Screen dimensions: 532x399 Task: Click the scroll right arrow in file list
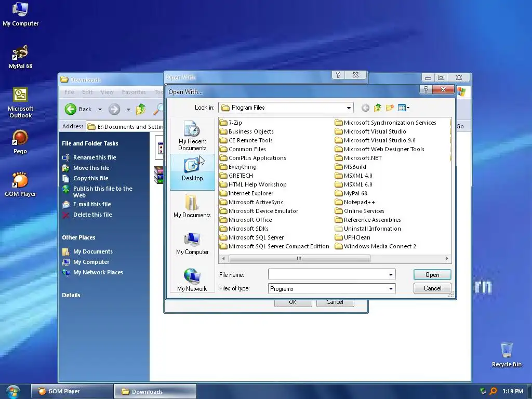coord(446,259)
